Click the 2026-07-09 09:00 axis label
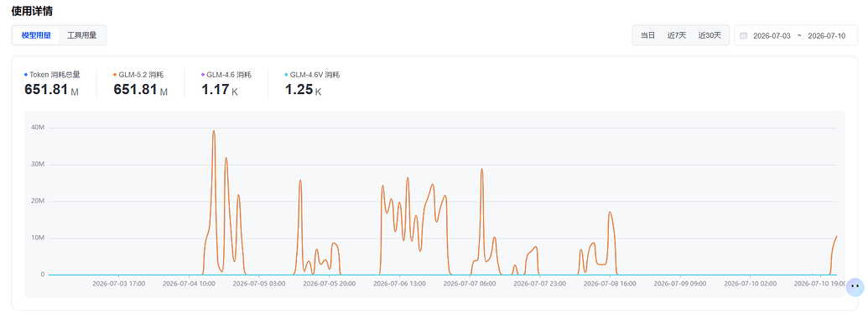Viewport: 868px width, 320px height. [x=680, y=283]
